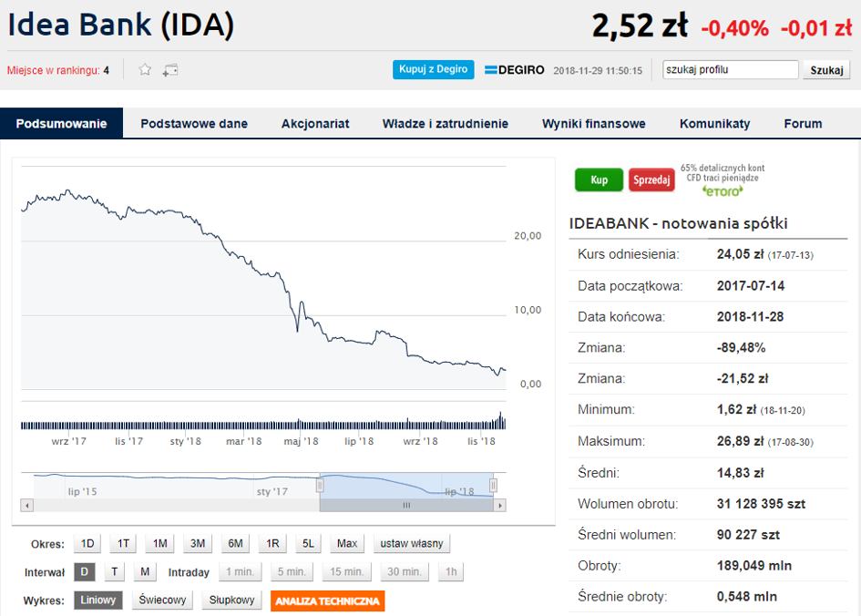
Task: Click the eToro logo
Action: pos(723,191)
